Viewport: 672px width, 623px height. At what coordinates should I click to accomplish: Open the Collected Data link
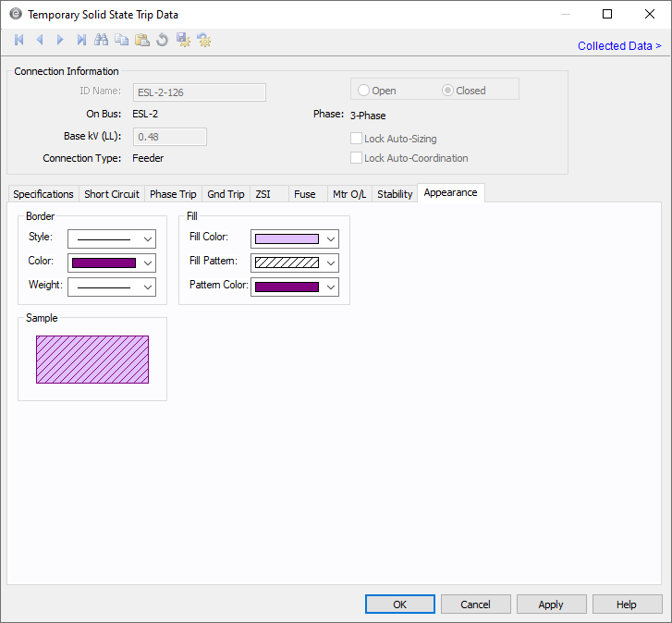click(x=619, y=46)
